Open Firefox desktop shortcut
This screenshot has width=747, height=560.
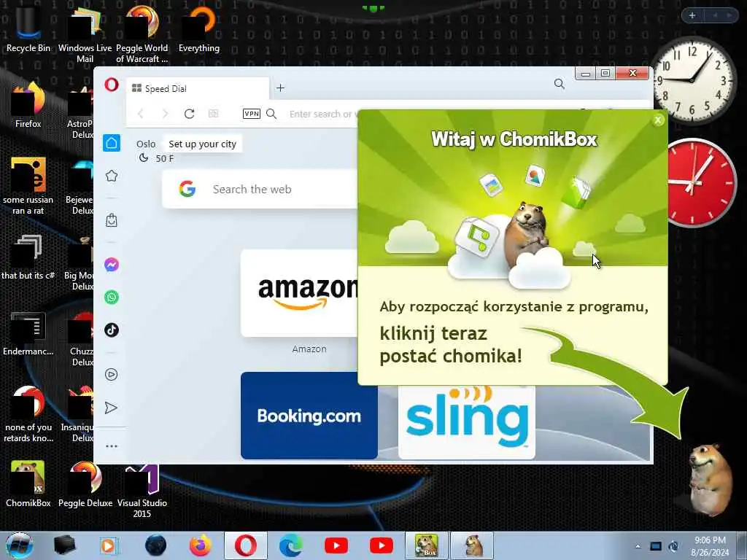point(28,105)
